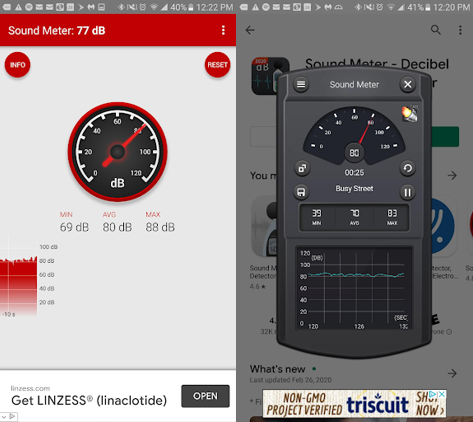Select the MIN 69 dB reading
473x422 pixels.
pos(74,222)
